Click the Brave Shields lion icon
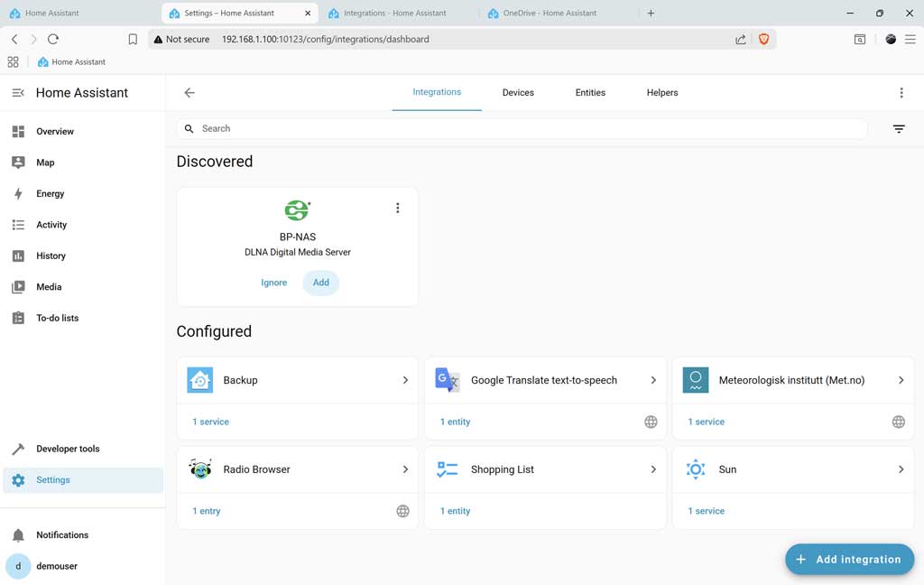This screenshot has height=585, width=924. point(763,39)
